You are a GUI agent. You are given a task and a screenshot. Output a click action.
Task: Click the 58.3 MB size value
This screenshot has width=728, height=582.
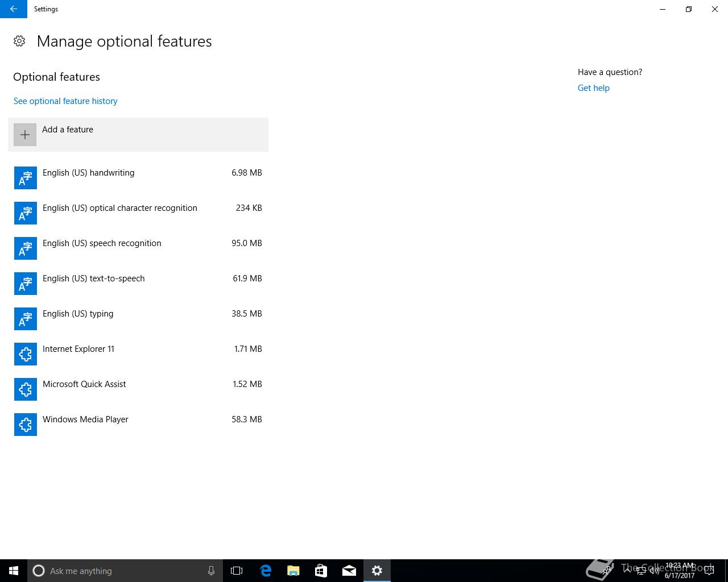pyautogui.click(x=247, y=419)
